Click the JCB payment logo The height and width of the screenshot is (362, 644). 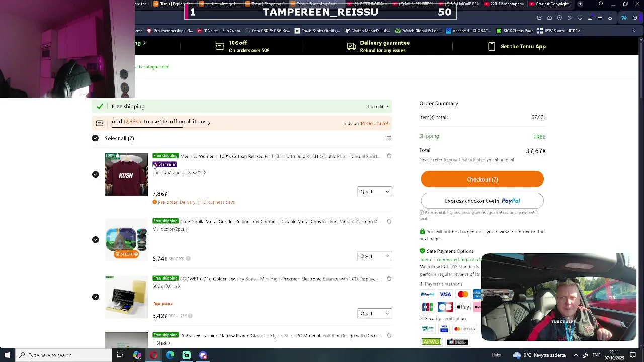click(x=428, y=307)
